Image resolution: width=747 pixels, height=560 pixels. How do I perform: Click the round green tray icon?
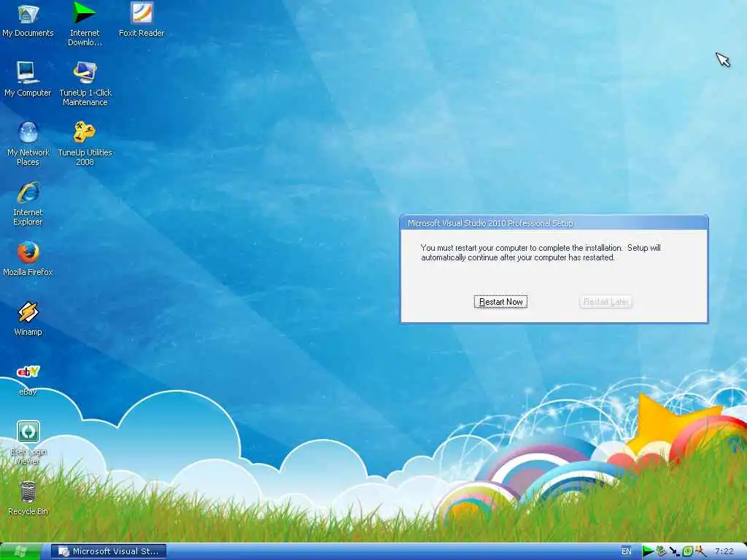687,551
